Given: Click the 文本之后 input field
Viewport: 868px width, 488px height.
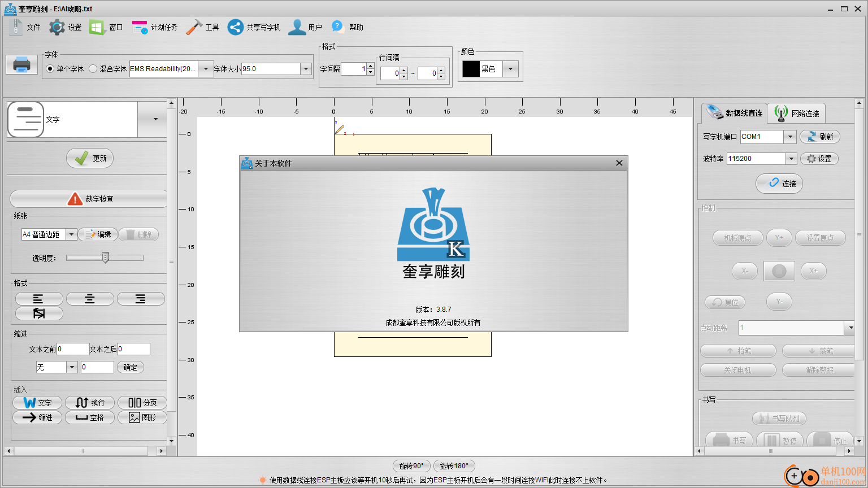Looking at the screenshot, I should [133, 349].
